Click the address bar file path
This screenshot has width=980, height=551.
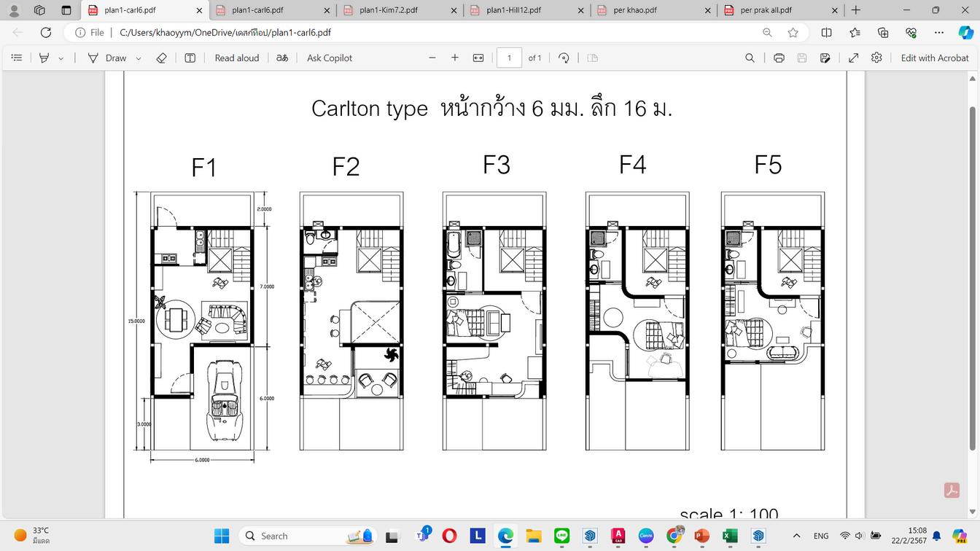coord(225,33)
